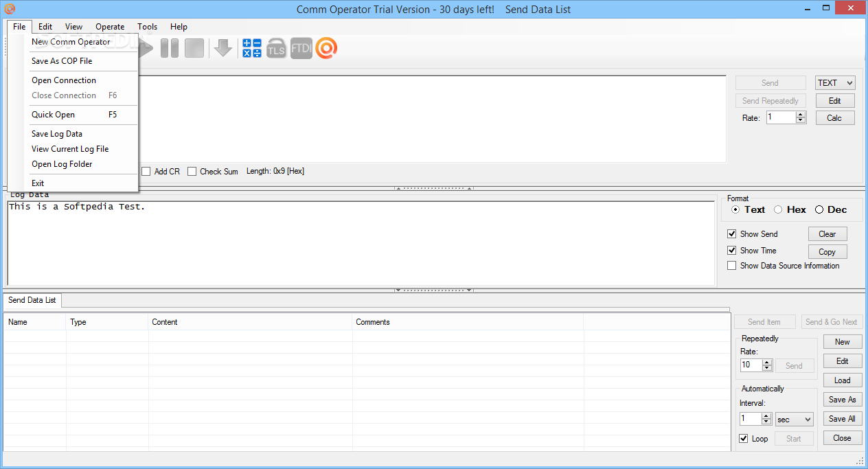
Task: Click the Start button beside Loop
Action: click(x=794, y=439)
